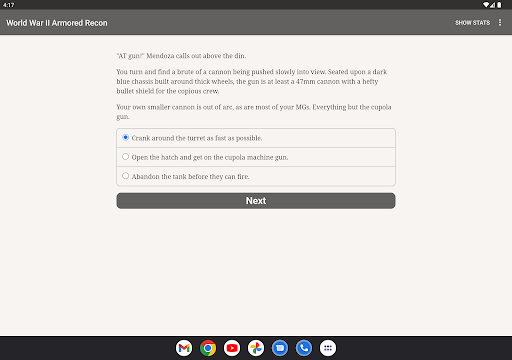Open YouTube from the dock
The height and width of the screenshot is (360, 512).
[232, 348]
